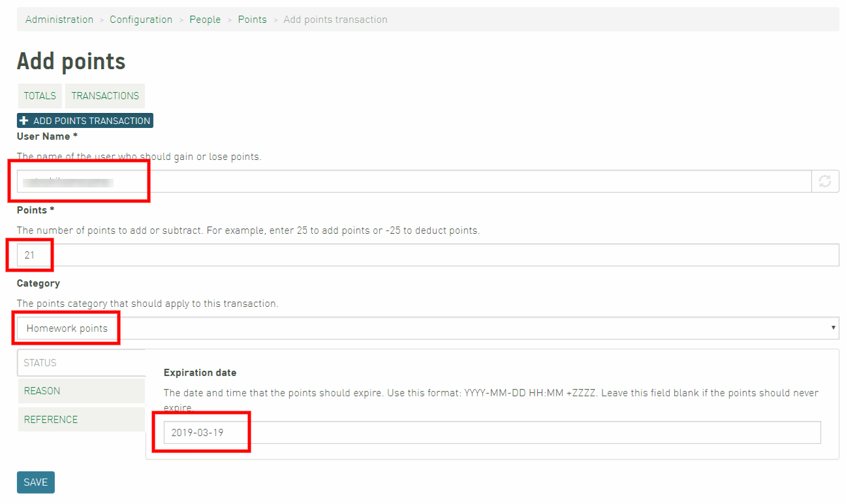Open the Configuration breadcrumb link

[x=141, y=20]
